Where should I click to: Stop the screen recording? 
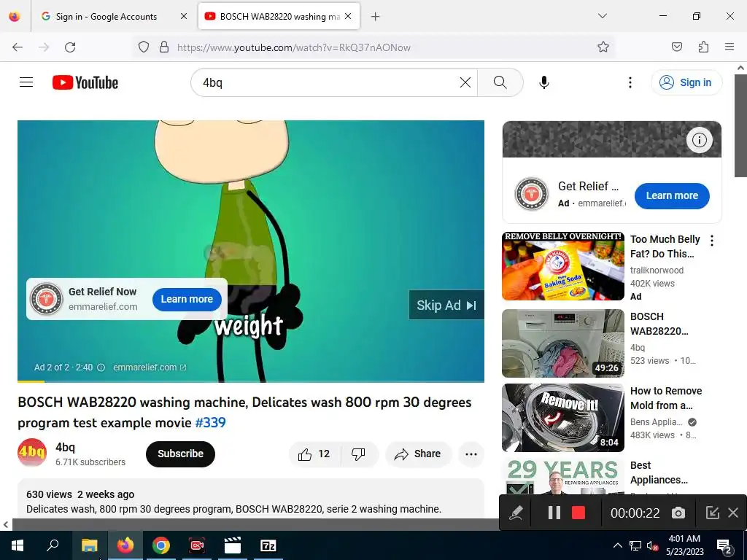pyautogui.click(x=578, y=513)
